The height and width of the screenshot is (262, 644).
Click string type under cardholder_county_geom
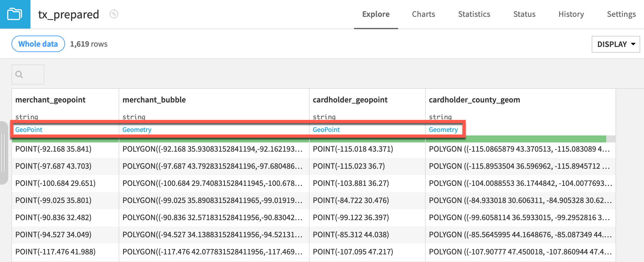click(440, 117)
